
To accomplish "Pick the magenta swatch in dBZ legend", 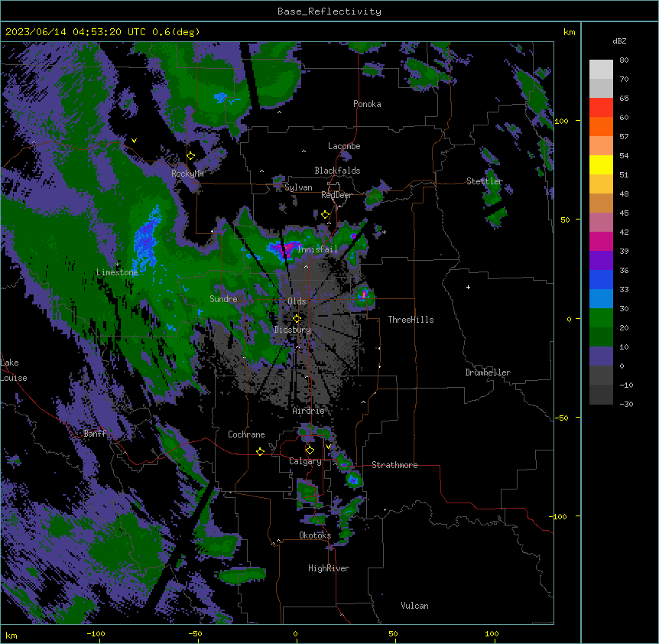I will (601, 241).
